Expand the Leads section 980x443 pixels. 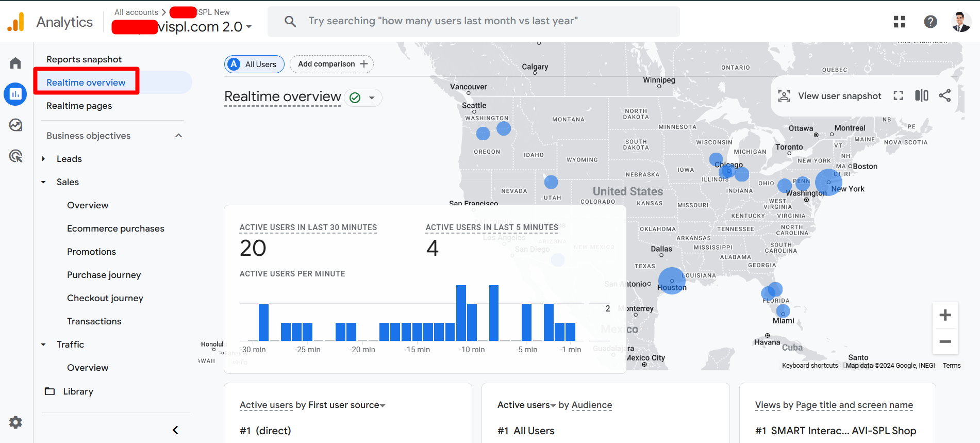tap(44, 159)
